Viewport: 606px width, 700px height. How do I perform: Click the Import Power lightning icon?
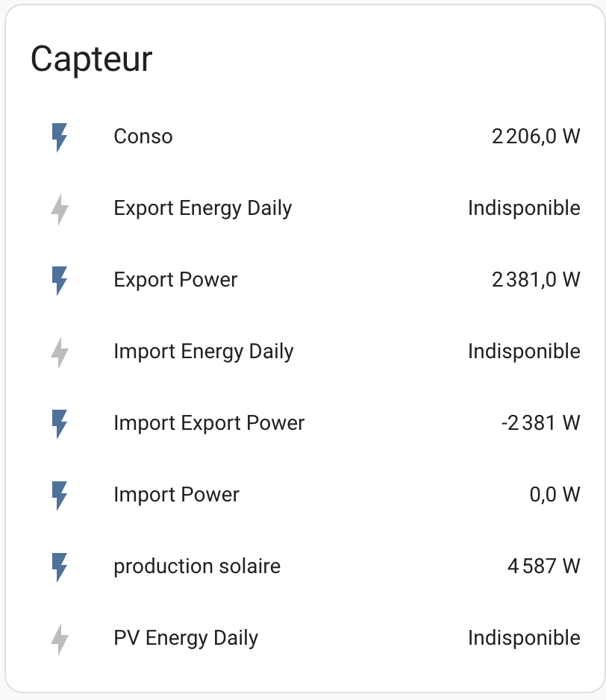click(60, 496)
